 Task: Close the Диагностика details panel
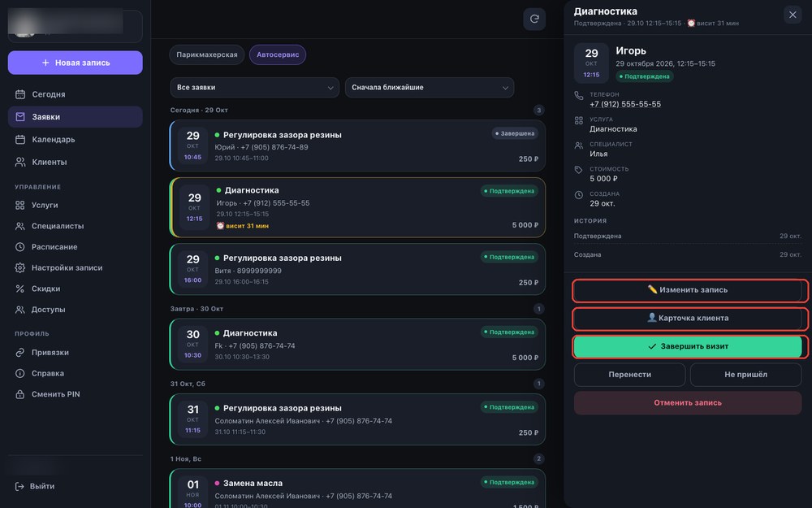tap(793, 15)
